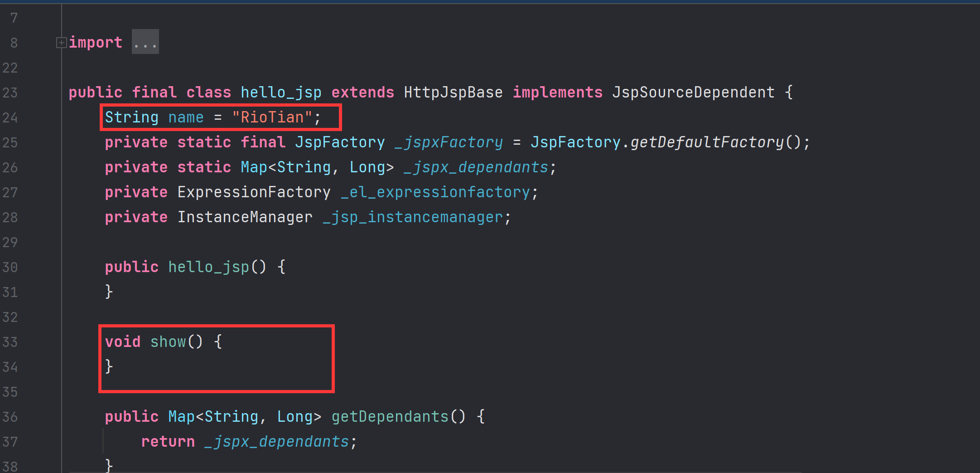The height and width of the screenshot is (473, 980).
Task: Click the JspSourceDependent interface name
Action: click(x=693, y=93)
